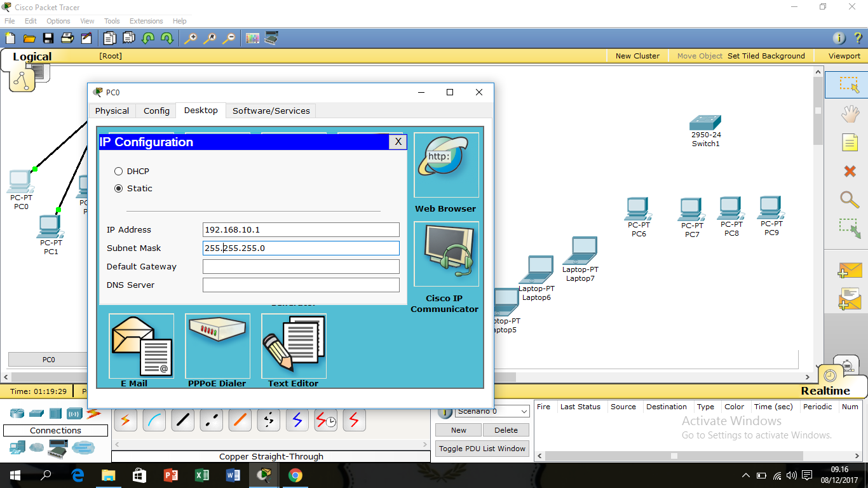Pick the console cable
Image resolution: width=868 pixels, height=488 pixels.
[154, 420]
